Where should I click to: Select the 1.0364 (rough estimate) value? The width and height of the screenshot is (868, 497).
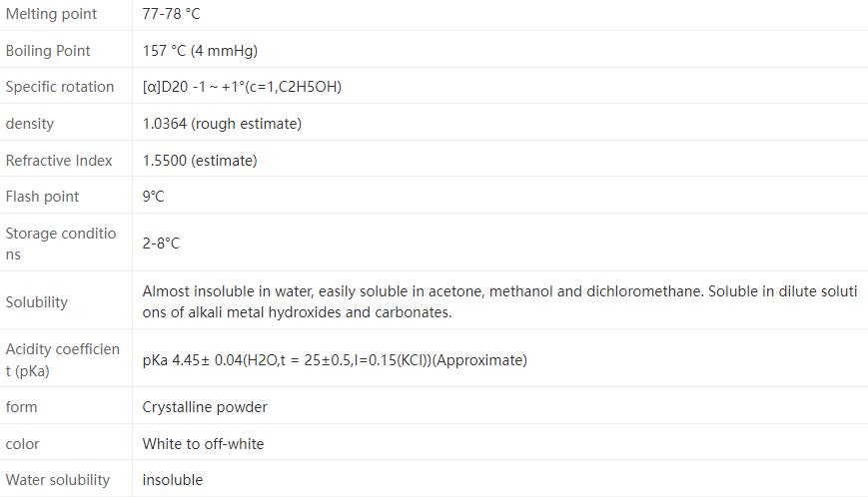point(222,124)
